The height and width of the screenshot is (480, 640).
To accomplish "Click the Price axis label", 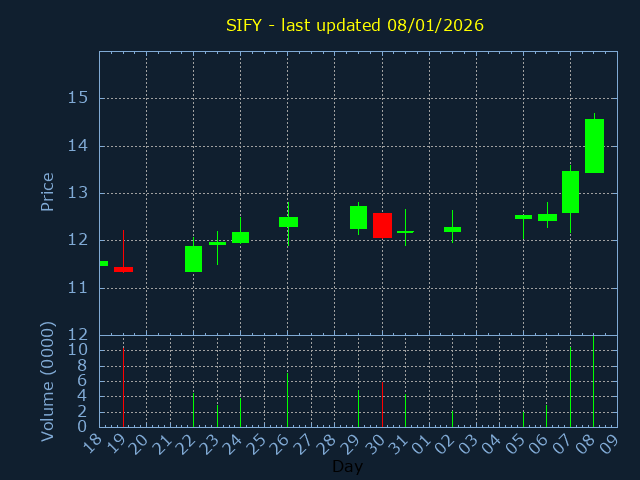I will (47, 192).
